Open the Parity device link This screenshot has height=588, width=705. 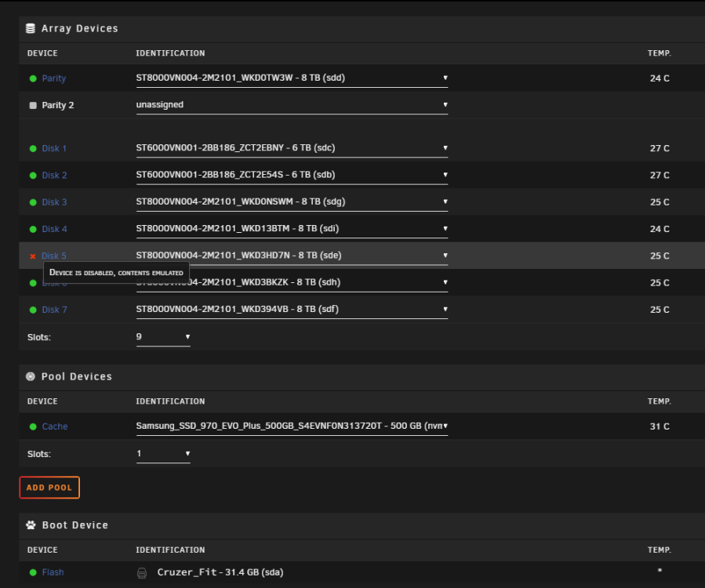(x=54, y=78)
